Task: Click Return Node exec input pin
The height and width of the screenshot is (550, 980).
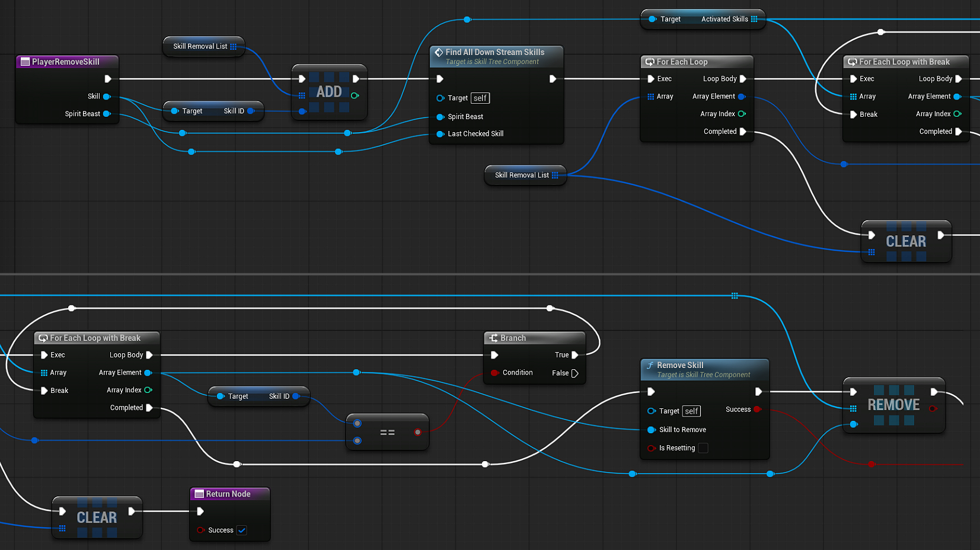Action: click(x=200, y=511)
